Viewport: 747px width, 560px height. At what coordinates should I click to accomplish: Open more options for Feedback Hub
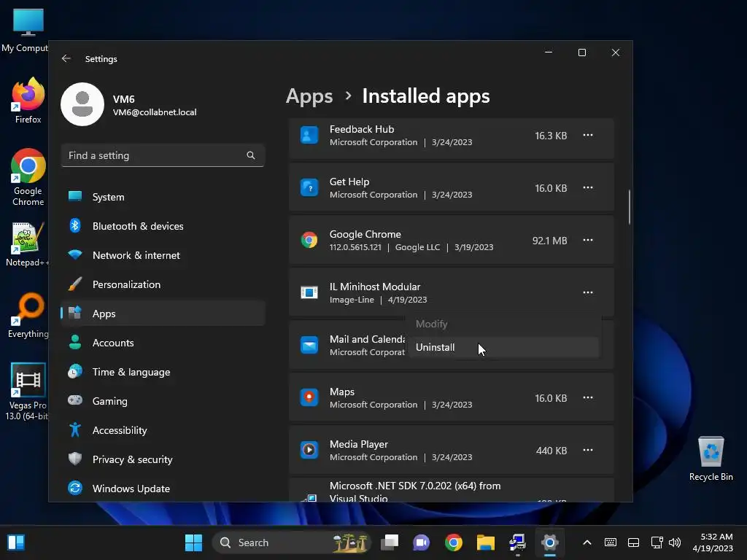pyautogui.click(x=588, y=135)
